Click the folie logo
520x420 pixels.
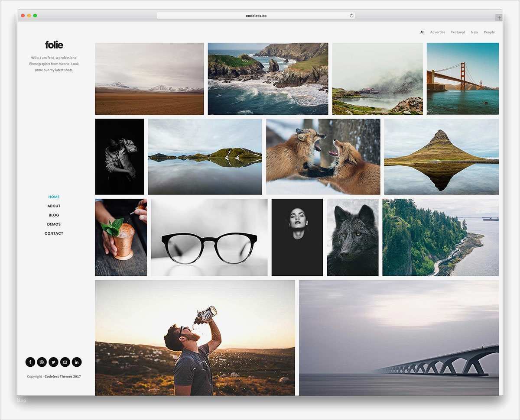click(x=54, y=45)
